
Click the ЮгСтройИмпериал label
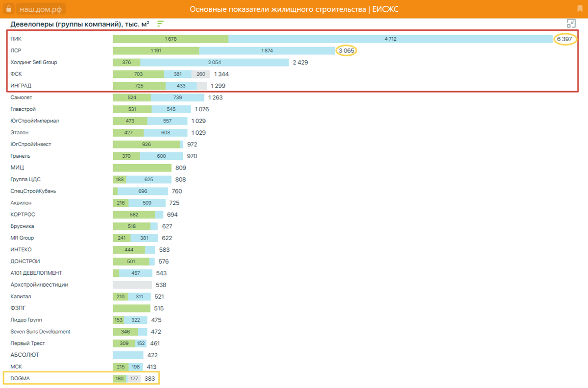[34, 121]
